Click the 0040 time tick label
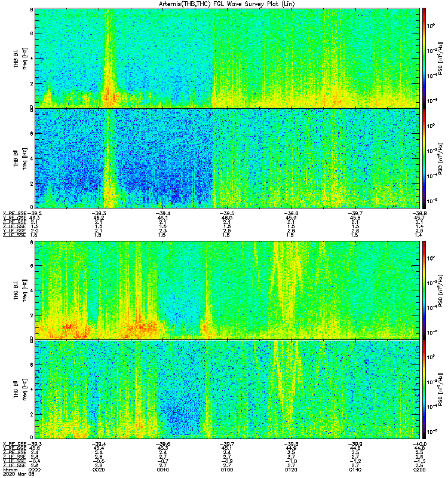Viewport: 448px width, 478px height. [x=162, y=470]
